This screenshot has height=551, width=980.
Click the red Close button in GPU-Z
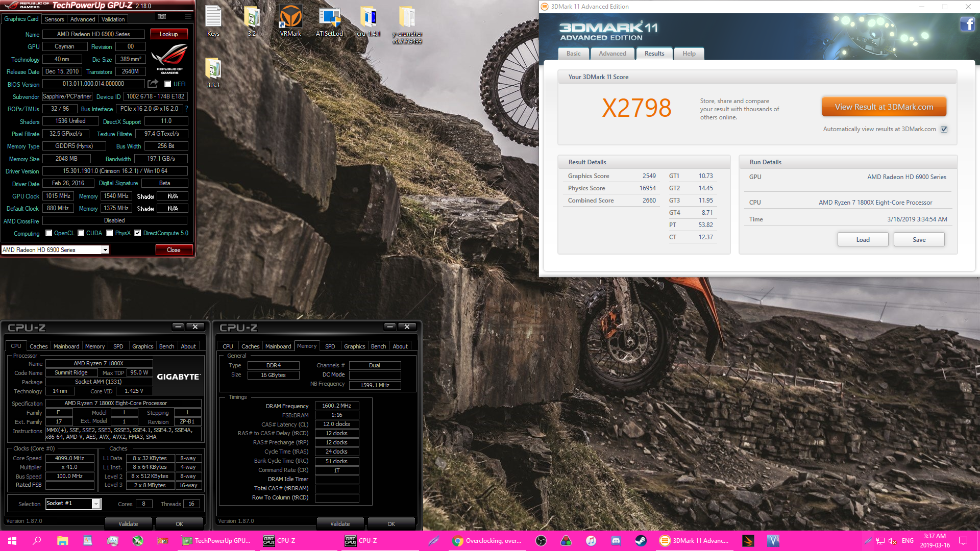tap(174, 250)
